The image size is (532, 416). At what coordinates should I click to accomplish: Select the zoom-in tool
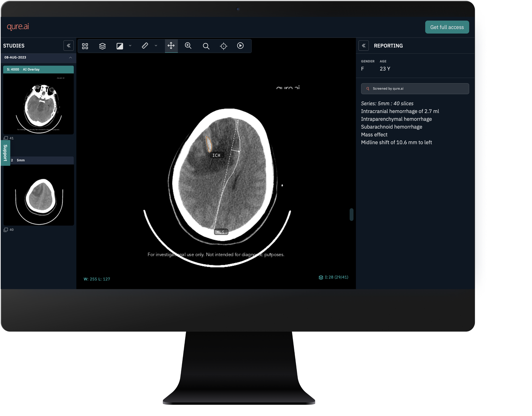coord(188,46)
